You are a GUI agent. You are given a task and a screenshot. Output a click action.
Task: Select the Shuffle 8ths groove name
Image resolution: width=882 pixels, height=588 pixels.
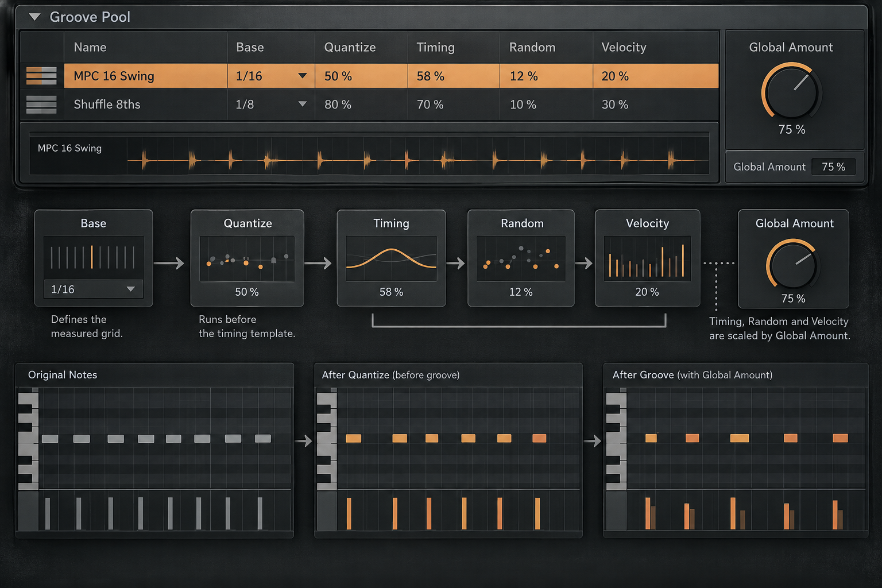point(107,105)
